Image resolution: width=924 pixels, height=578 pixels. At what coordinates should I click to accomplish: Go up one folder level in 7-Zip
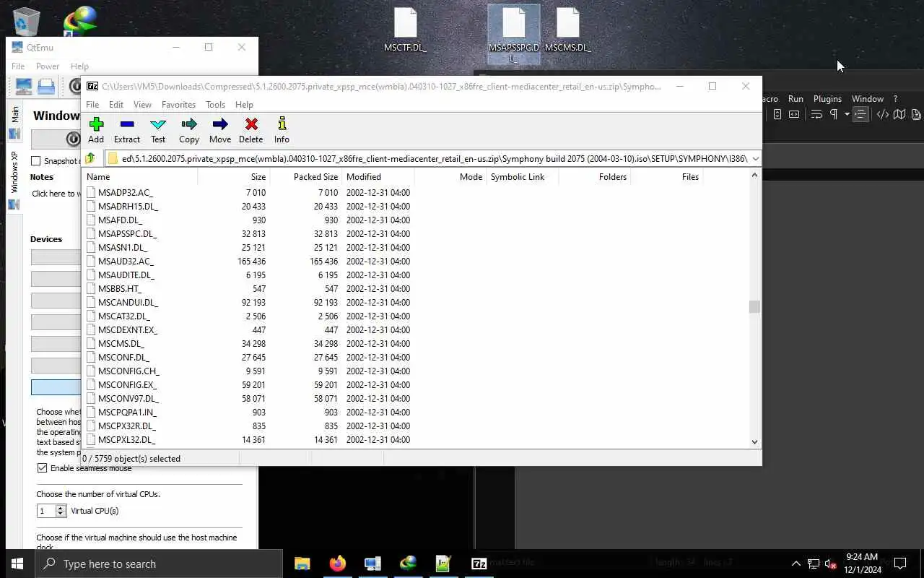pyautogui.click(x=90, y=158)
